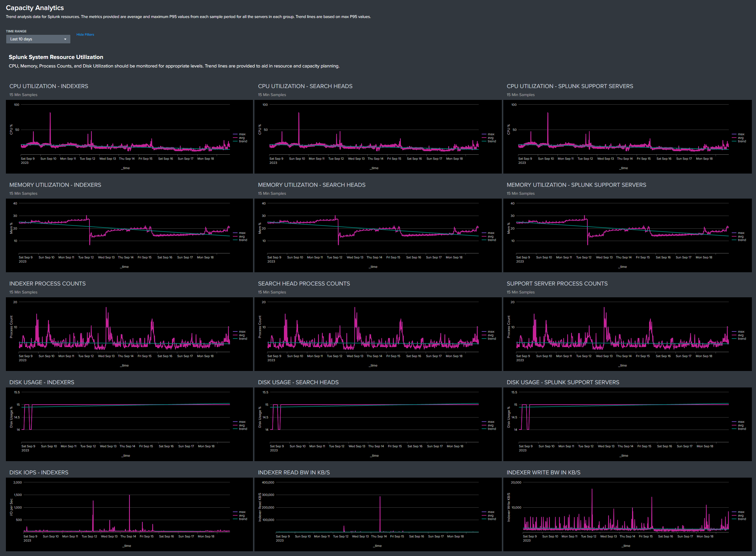Click the MEMORY UTILIZATION - SEARCH HEADS panel title
756x556 pixels.
tap(312, 185)
